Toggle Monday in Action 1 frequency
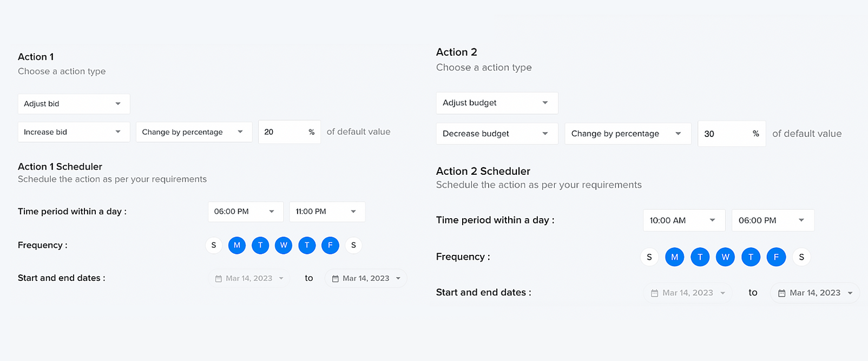The width and height of the screenshot is (868, 361). click(237, 245)
